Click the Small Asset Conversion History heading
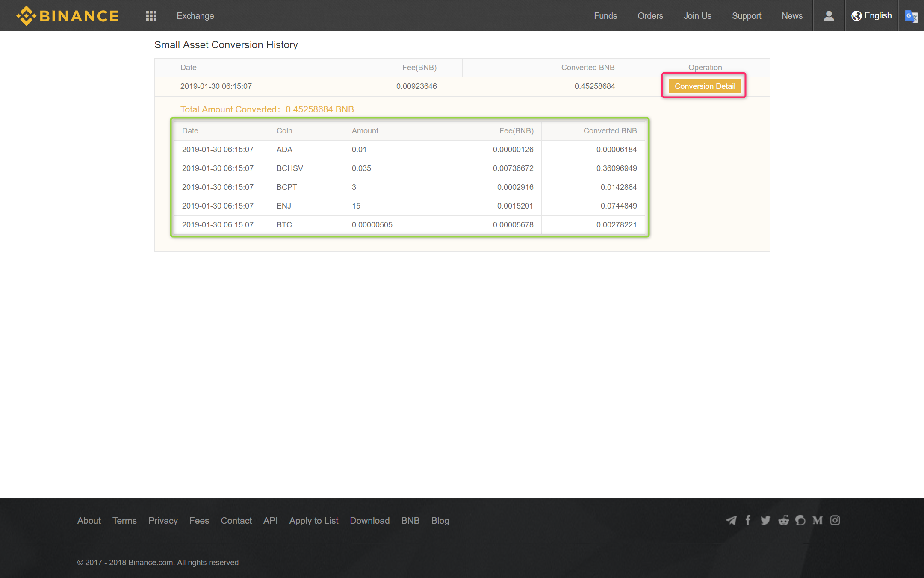 point(226,45)
